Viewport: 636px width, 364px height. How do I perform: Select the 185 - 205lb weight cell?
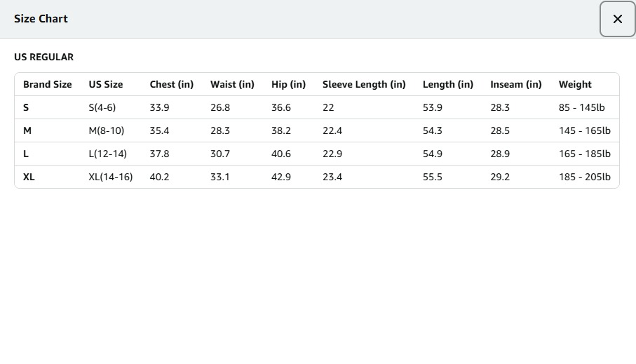(584, 177)
